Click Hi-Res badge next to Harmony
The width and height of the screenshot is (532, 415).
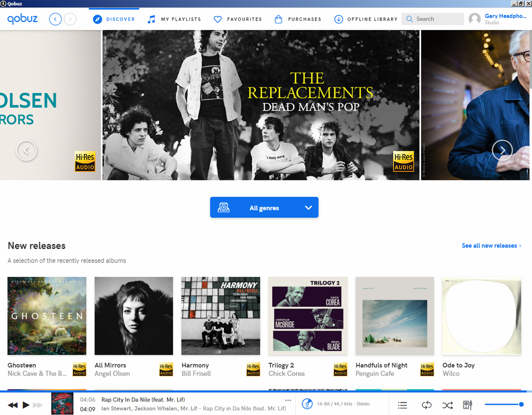[254, 369]
